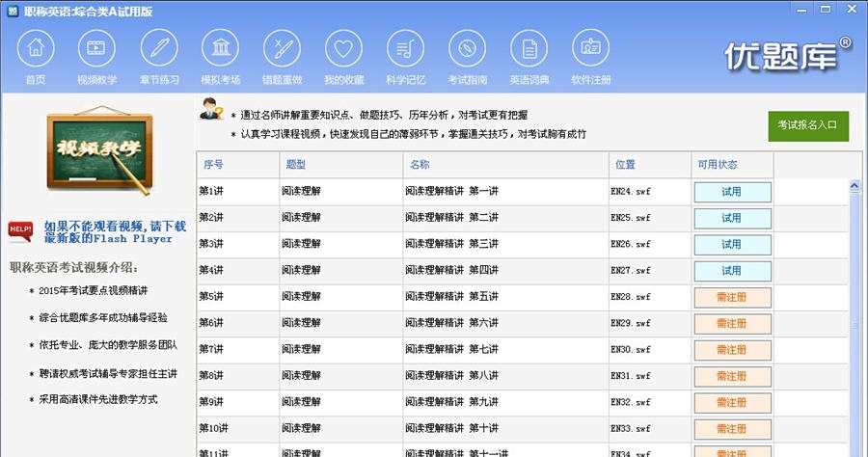
Task: Click the app logo icon in title bar
Action: pyautogui.click(x=13, y=11)
